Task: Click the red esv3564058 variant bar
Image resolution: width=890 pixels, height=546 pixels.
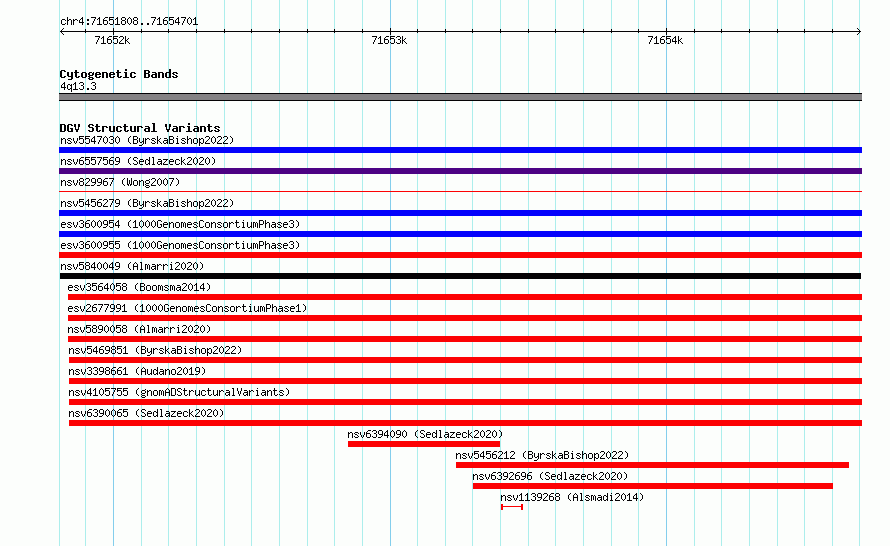Action: [x=465, y=297]
